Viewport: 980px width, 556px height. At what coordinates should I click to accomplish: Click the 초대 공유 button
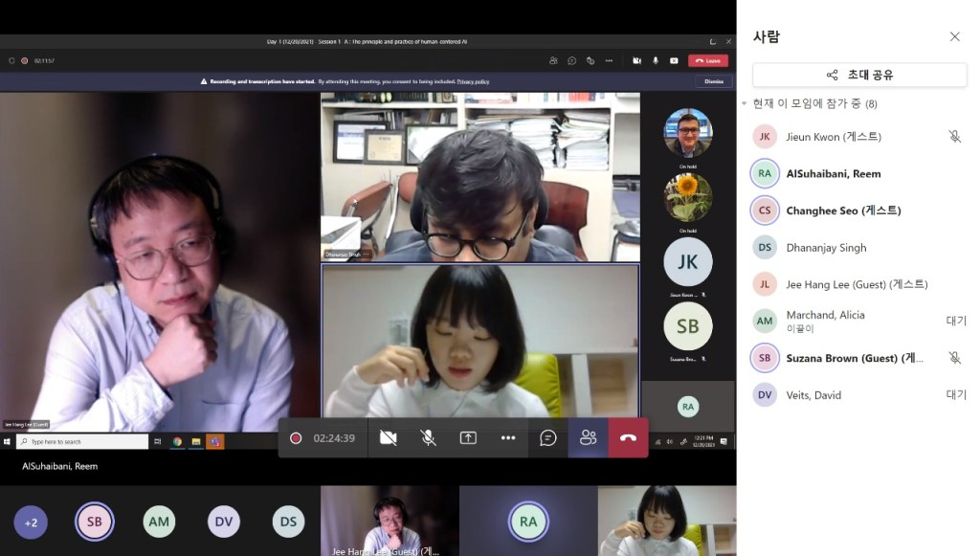(859, 75)
